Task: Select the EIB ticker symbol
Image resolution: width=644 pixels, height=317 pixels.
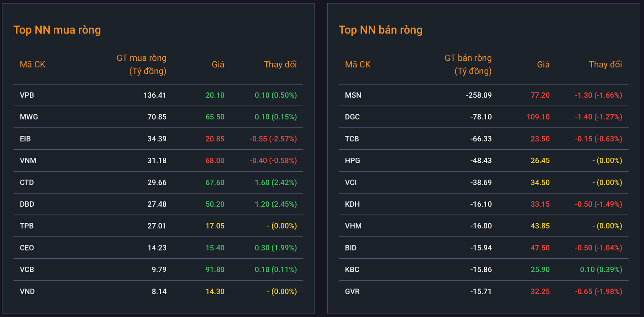Action: pyautogui.click(x=25, y=139)
